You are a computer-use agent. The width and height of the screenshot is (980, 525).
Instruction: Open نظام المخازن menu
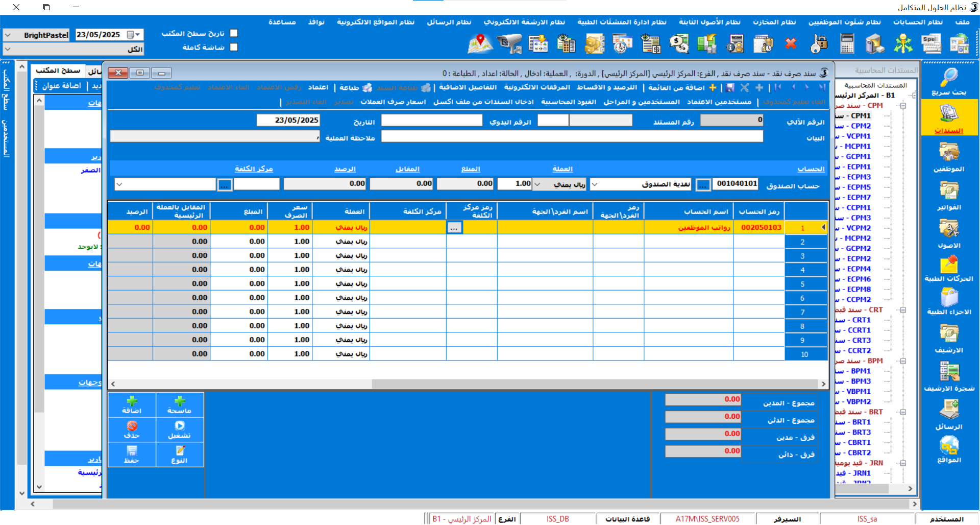[774, 22]
